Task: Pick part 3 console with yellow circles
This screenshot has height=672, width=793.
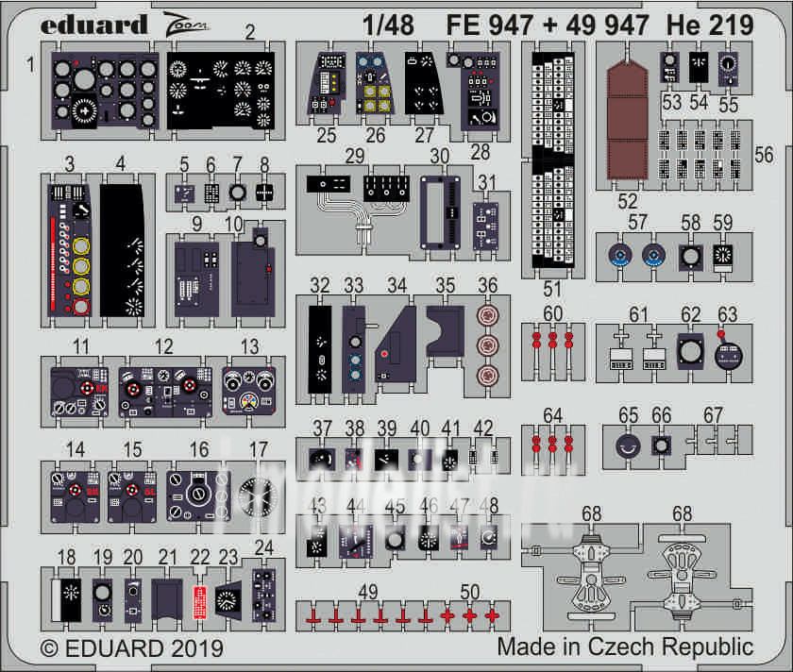Action: coord(70,250)
